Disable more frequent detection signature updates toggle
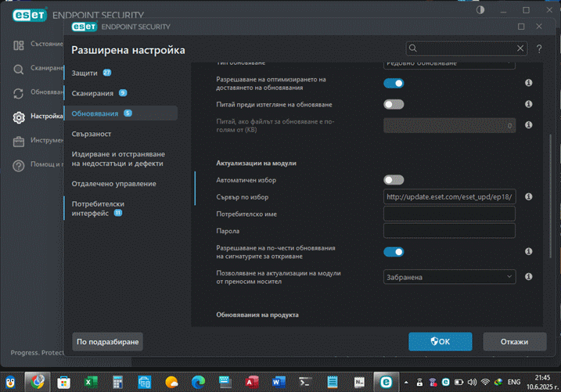 394,252
